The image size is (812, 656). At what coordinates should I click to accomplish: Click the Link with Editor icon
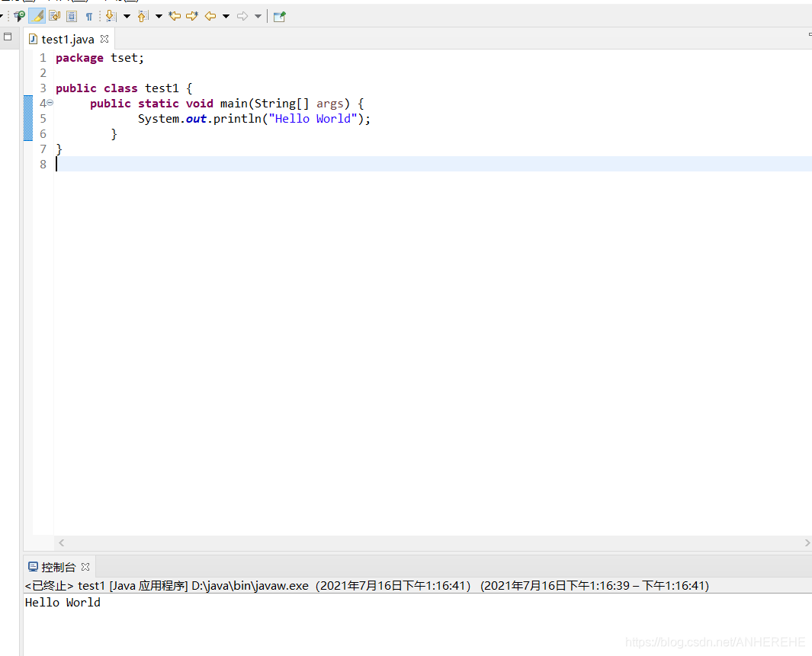[x=19, y=15]
